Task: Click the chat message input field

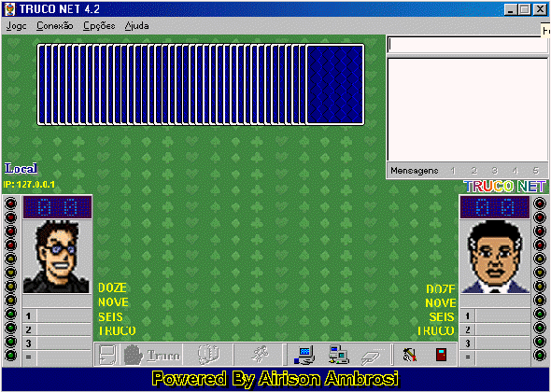Action: click(467, 45)
